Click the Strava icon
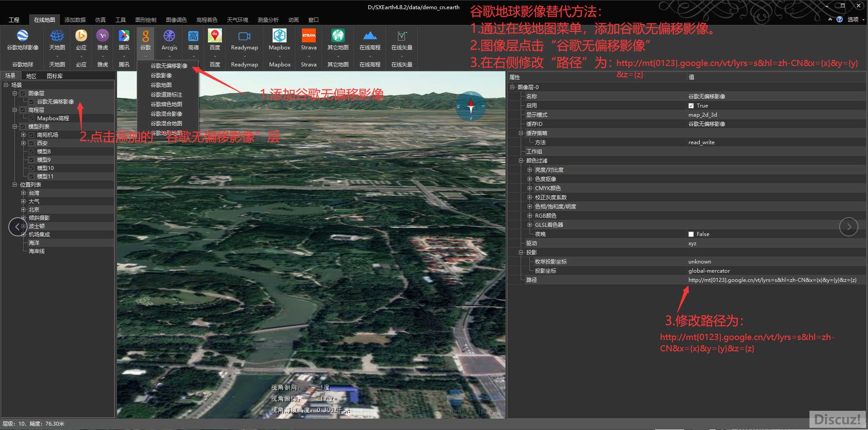 coord(309,36)
